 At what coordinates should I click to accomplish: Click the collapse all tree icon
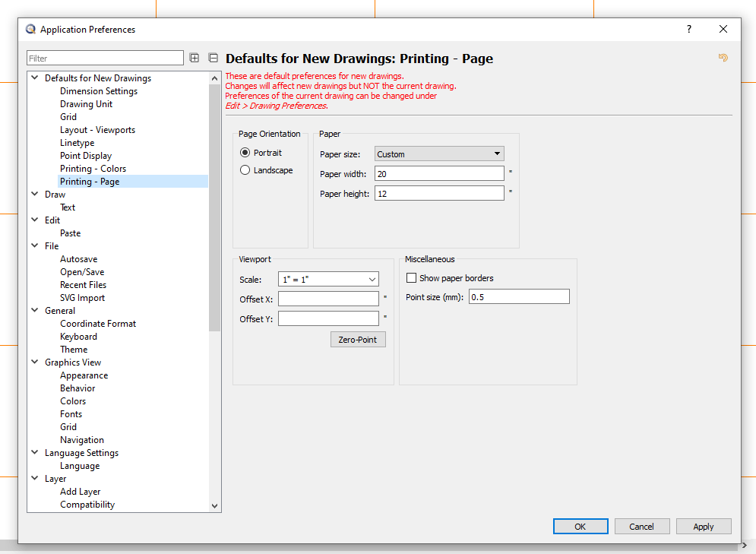214,58
